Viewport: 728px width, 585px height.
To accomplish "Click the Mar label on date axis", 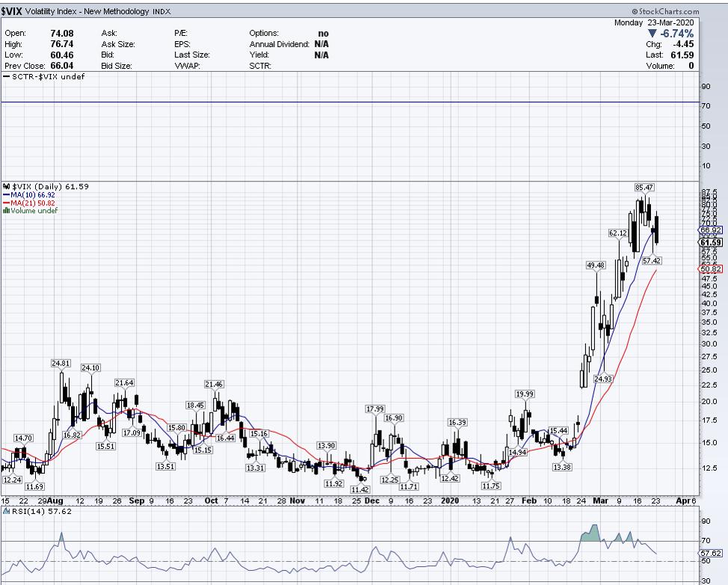I will pos(601,500).
